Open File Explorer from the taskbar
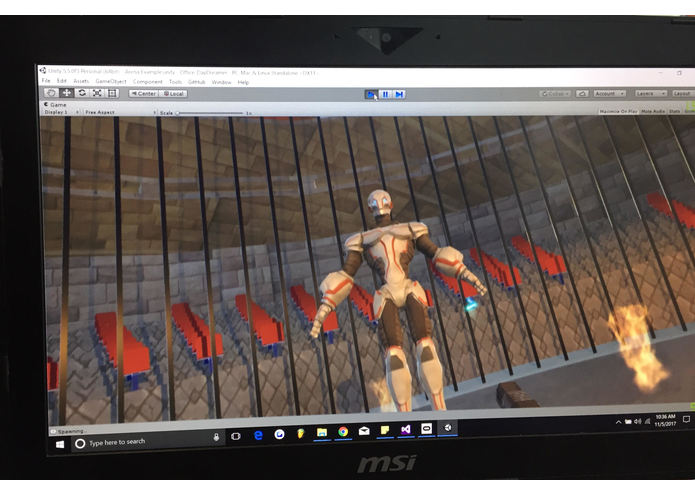The height and width of the screenshot is (494, 695). [x=322, y=432]
